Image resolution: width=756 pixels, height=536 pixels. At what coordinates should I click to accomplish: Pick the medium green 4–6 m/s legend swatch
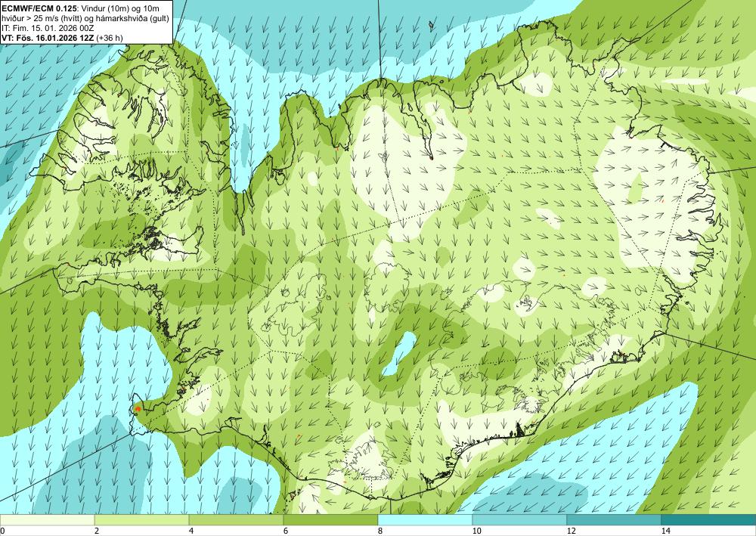pyautogui.click(x=236, y=519)
